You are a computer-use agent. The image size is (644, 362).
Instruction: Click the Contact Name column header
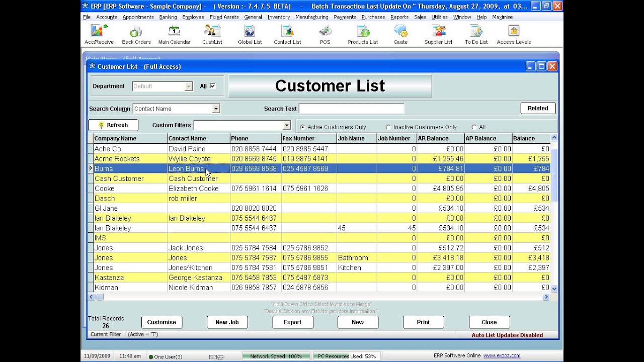(199, 138)
